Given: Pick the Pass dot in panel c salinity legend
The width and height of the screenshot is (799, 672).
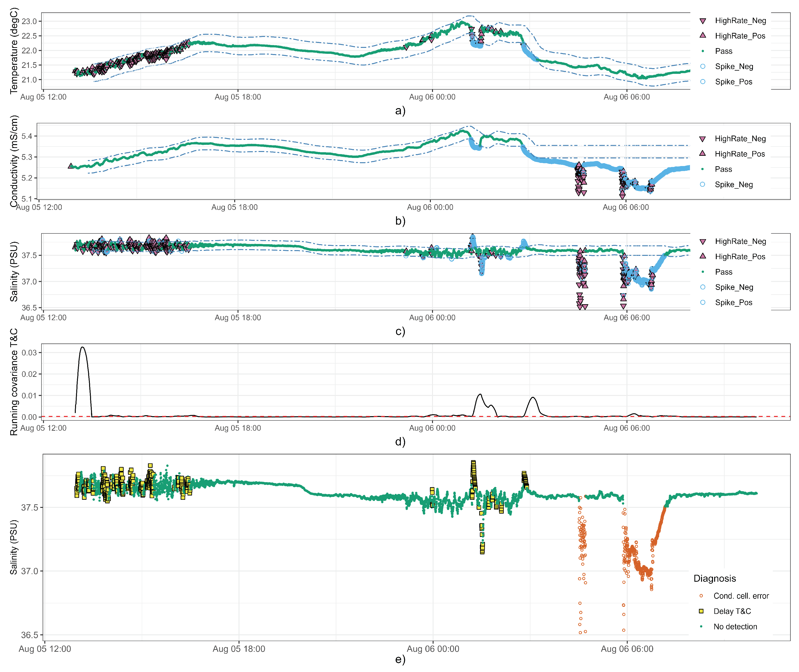Looking at the screenshot, I should tap(702, 272).
